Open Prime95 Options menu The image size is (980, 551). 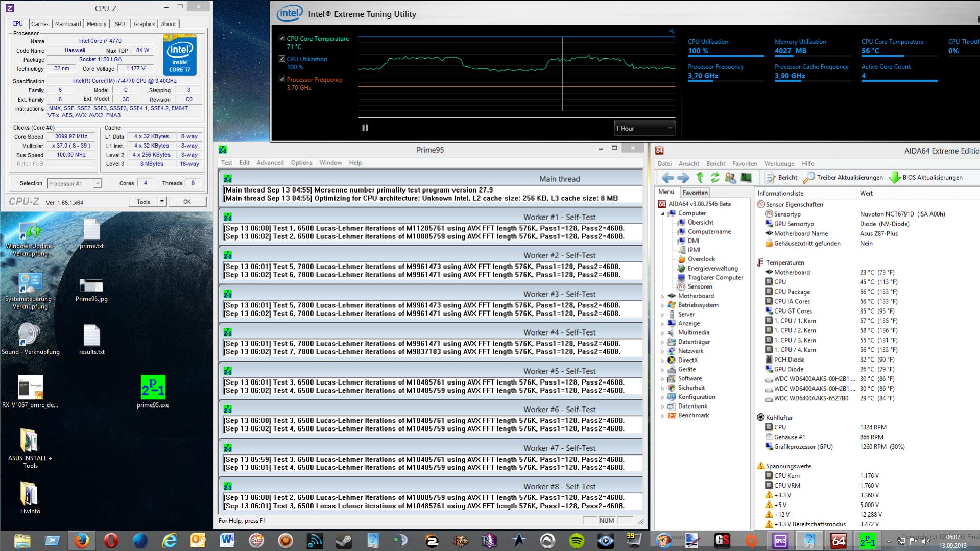pyautogui.click(x=301, y=163)
